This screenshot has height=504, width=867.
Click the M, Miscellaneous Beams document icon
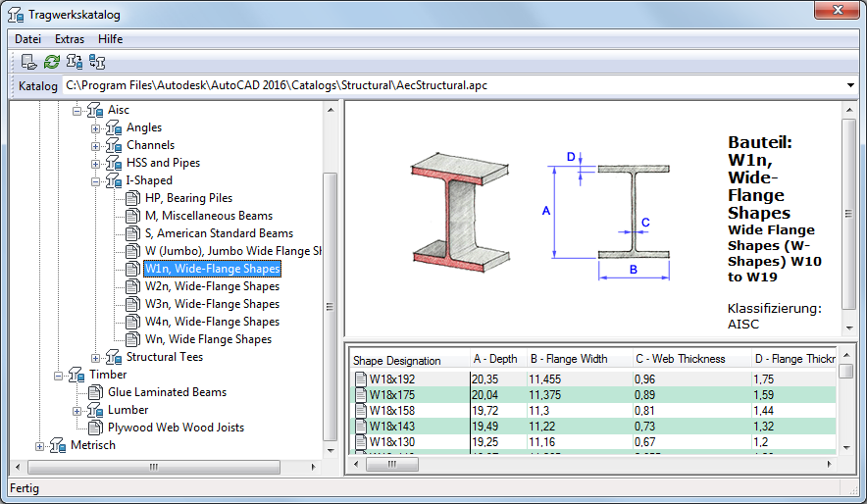tap(132, 216)
